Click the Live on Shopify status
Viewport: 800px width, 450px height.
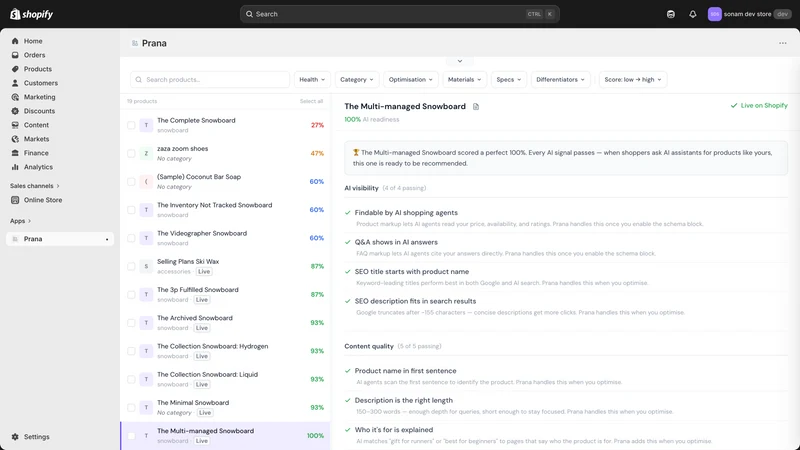click(759, 106)
